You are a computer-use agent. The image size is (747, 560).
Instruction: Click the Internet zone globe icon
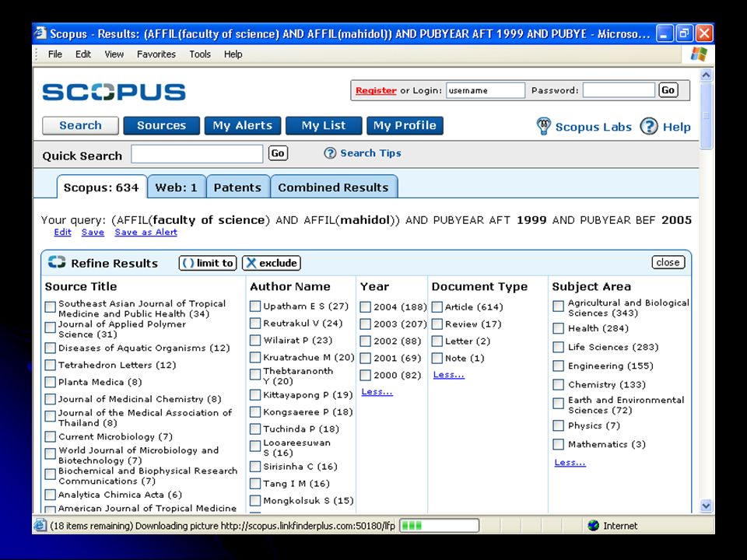(593, 526)
